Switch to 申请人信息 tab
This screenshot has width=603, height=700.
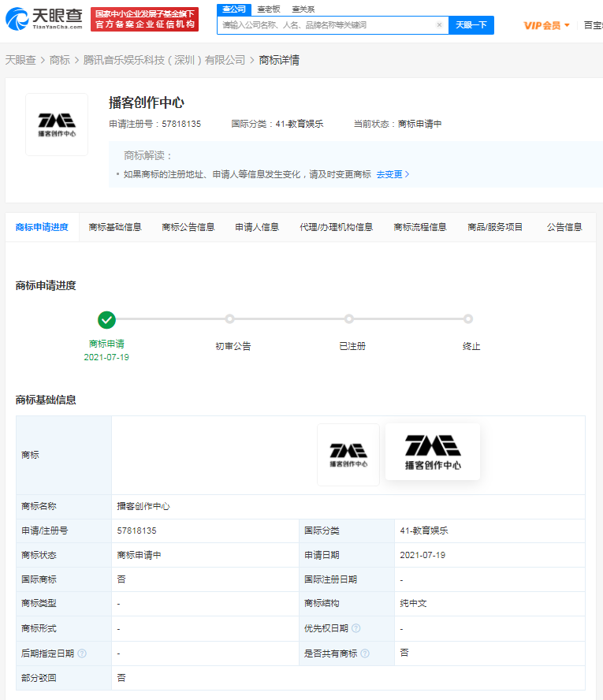pos(257,227)
